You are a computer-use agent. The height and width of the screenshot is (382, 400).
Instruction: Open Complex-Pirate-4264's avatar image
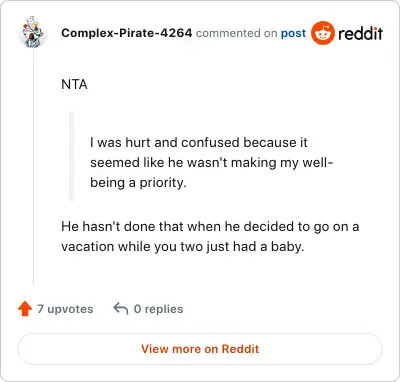click(33, 32)
